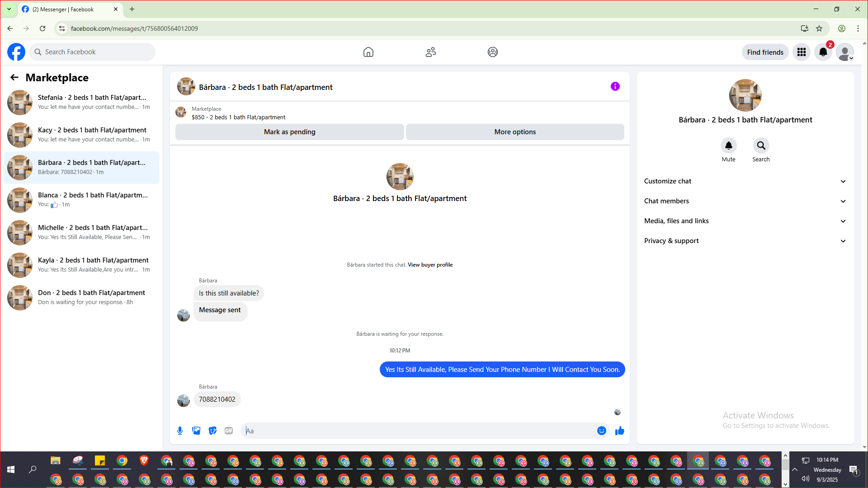Open Windows notification center icon
This screenshot has width=868, height=488.
click(x=854, y=470)
